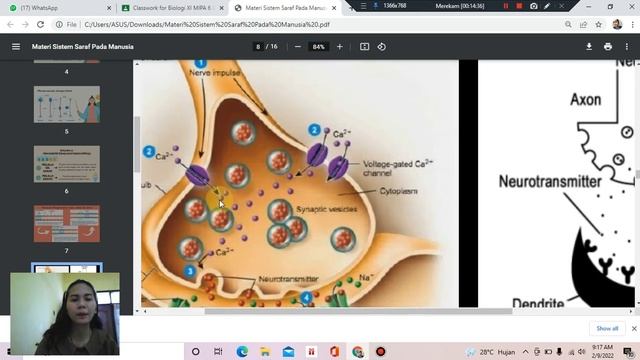Expand hidden system tray icons
640x360 pixels.
[525, 351]
